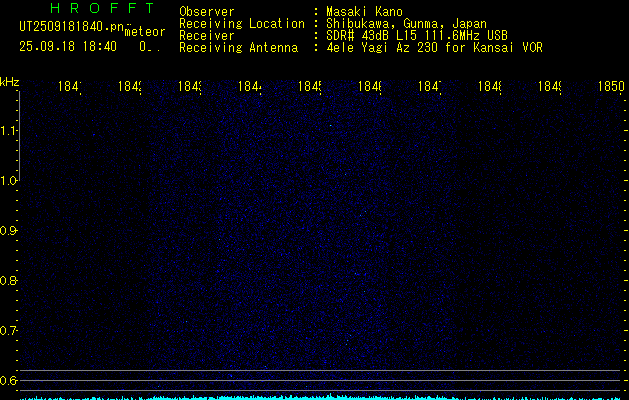Click the 0.6 kHz frequency tick
Viewport: 629px width, 400px height.
point(9,380)
